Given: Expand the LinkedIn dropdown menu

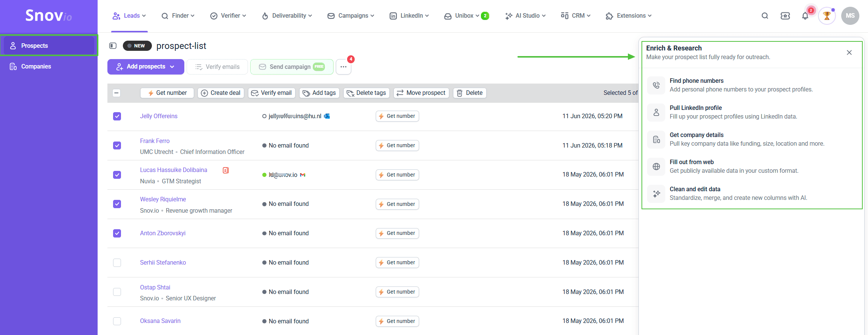Looking at the screenshot, I should point(409,16).
